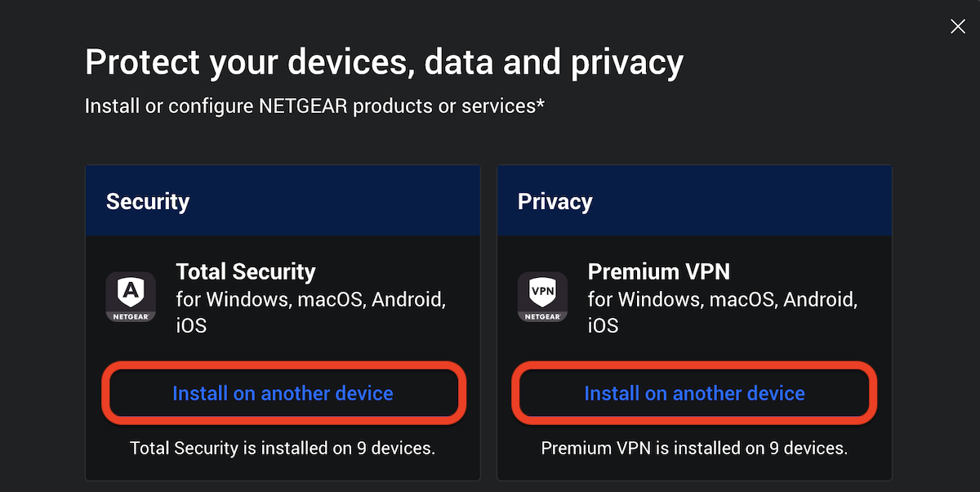Viewport: 980px width, 492px height.
Task: Click the 'Protect your devices, data and privacy' heading
Action: pyautogui.click(x=384, y=64)
